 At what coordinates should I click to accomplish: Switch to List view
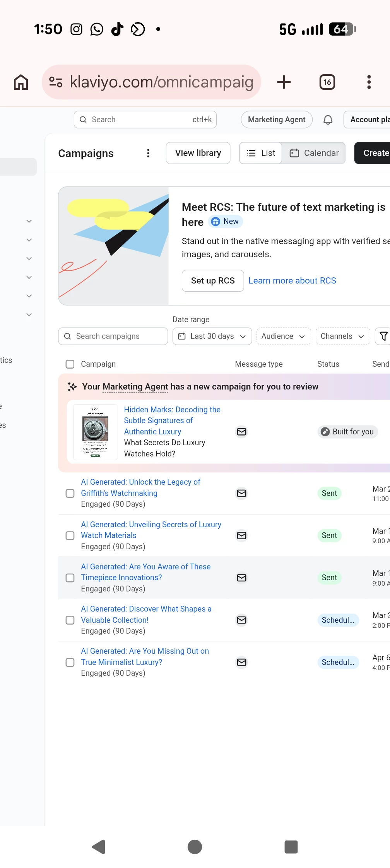pos(261,153)
